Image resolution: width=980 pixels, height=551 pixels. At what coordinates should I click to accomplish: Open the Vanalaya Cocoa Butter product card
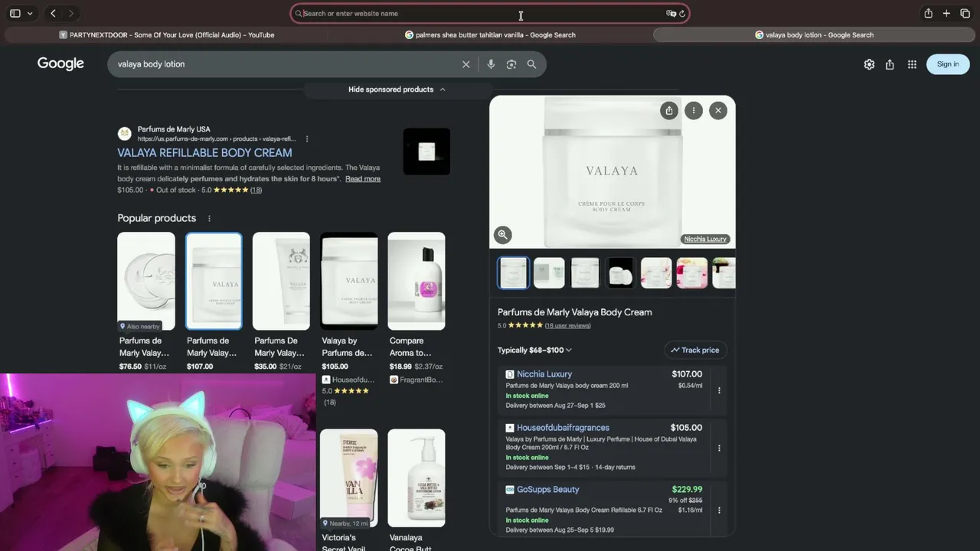416,490
